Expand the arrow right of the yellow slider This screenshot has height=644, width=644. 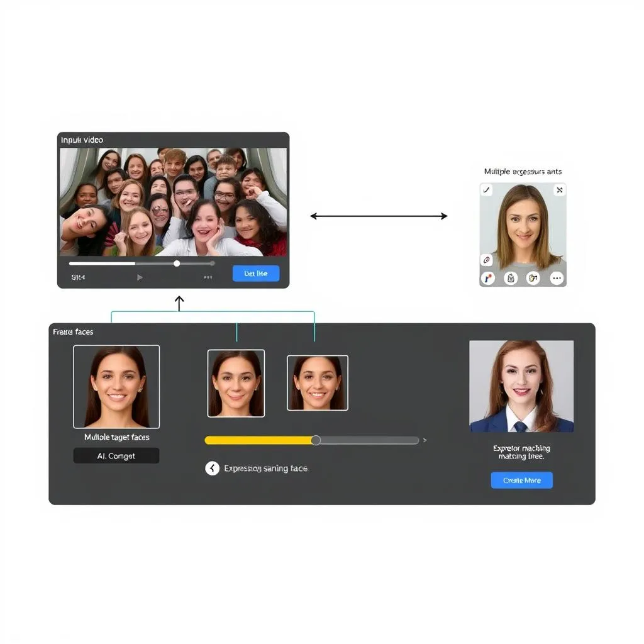(x=426, y=440)
